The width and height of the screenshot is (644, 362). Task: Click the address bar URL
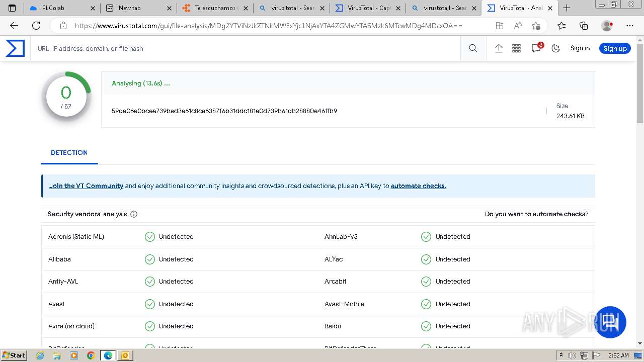[x=269, y=26]
